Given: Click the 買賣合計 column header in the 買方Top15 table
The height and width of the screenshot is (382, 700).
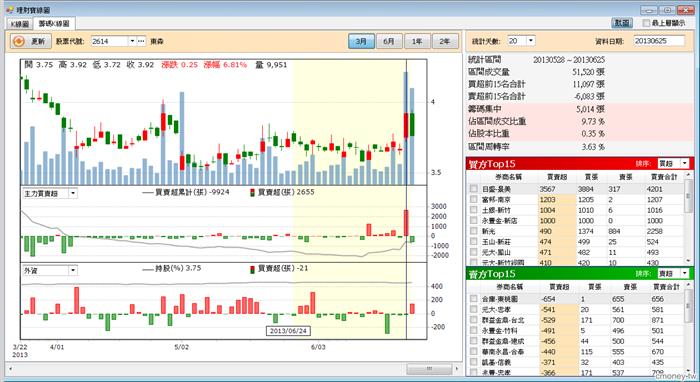Looking at the screenshot, I should [x=663, y=177].
